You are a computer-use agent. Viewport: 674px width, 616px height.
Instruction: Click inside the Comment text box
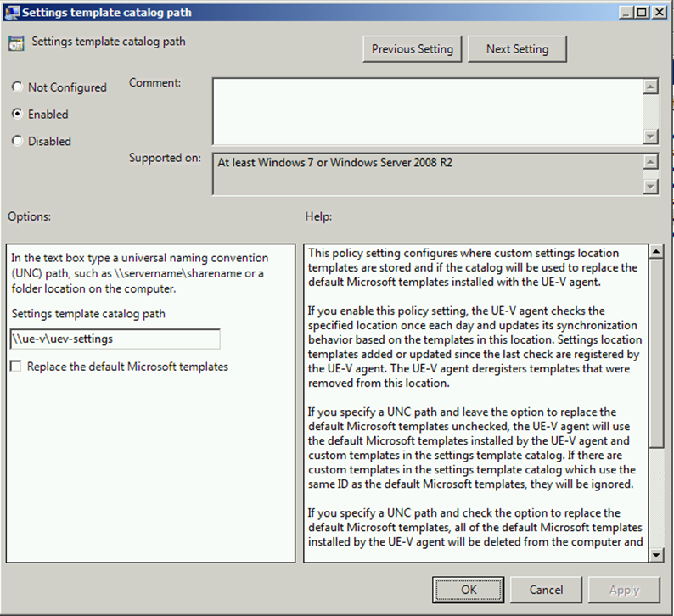pos(426,111)
